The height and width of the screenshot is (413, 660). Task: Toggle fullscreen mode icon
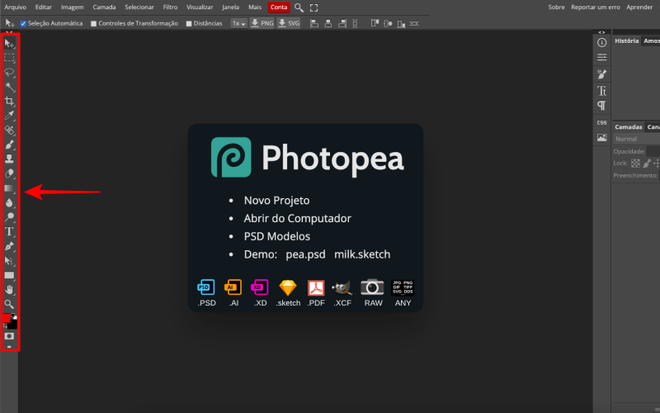(314, 8)
